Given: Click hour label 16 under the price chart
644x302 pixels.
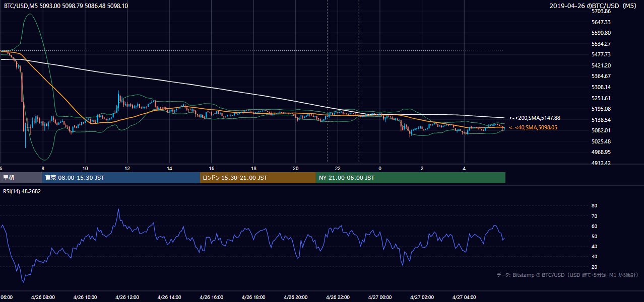Looking at the screenshot, I should [212, 169].
